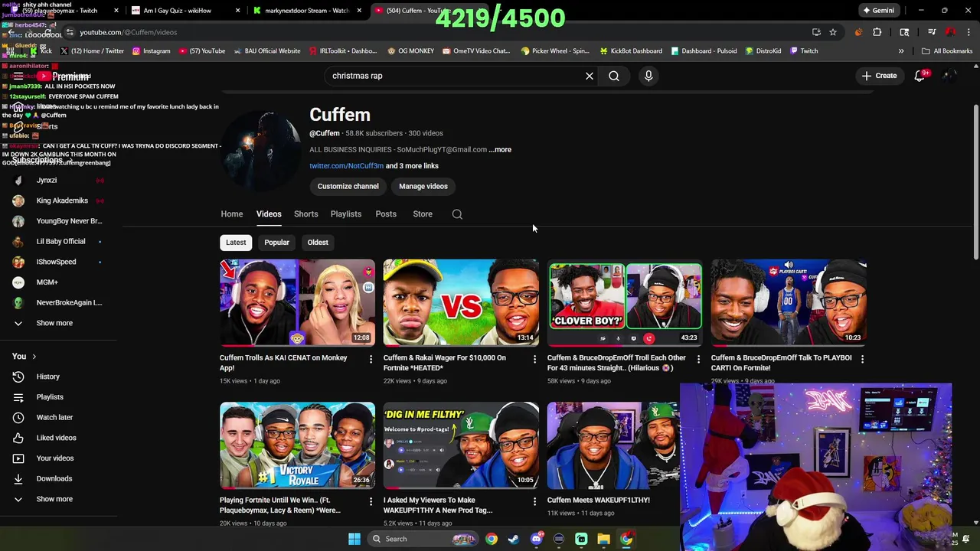This screenshot has width=980, height=551.
Task: Open File Explorer from the taskbar
Action: point(604,539)
